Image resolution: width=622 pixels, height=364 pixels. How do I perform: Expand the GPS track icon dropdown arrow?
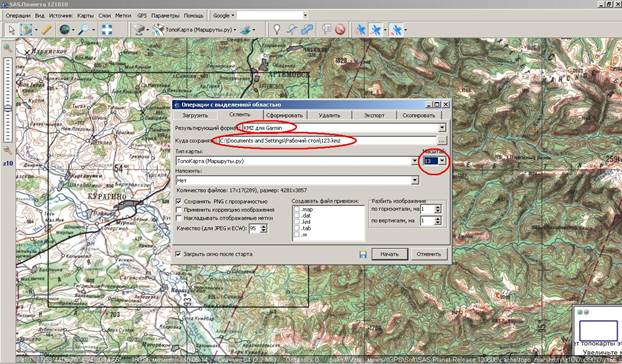click(385, 30)
